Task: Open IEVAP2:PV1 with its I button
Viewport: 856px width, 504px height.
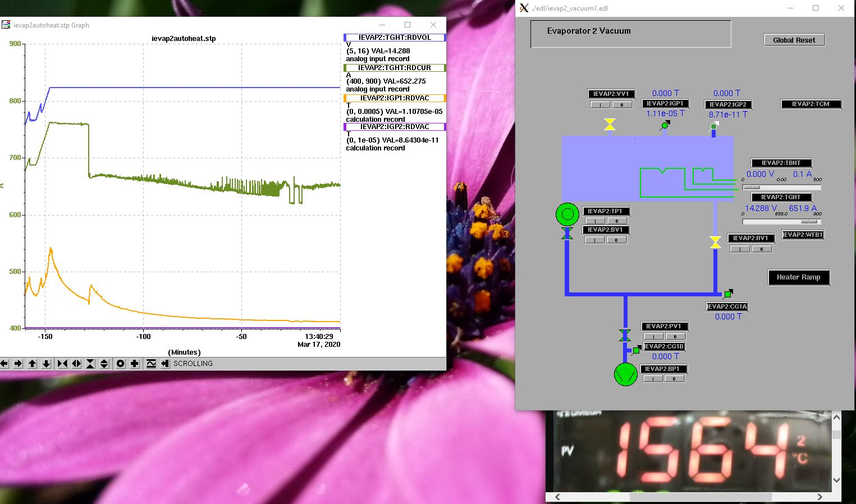Action: point(653,337)
